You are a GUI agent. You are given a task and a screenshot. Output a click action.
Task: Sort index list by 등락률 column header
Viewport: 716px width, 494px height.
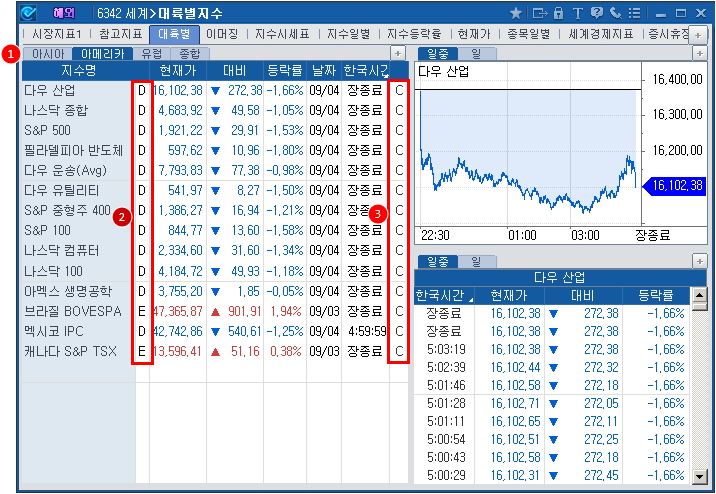coord(285,71)
